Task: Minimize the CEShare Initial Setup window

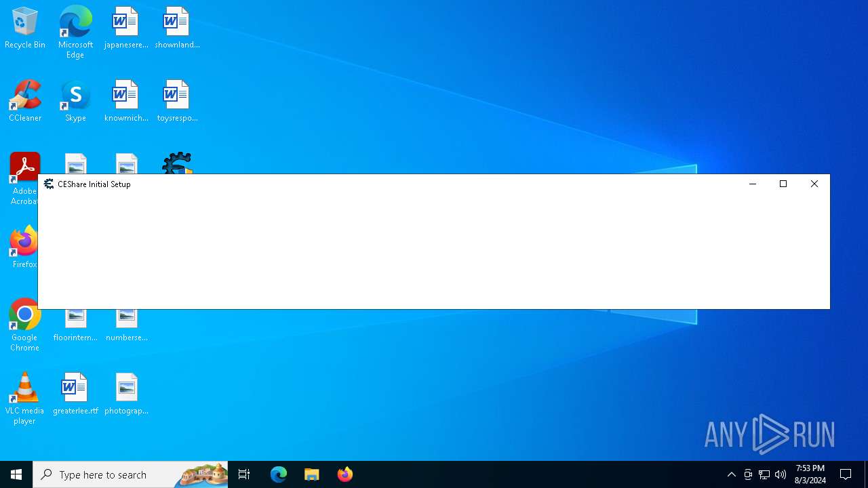Action: coord(753,184)
